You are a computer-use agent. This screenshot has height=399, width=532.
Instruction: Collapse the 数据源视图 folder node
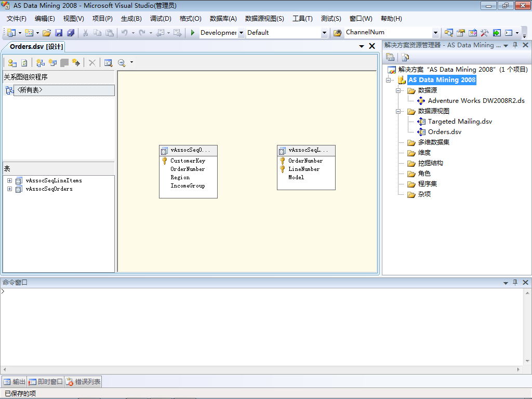click(398, 111)
